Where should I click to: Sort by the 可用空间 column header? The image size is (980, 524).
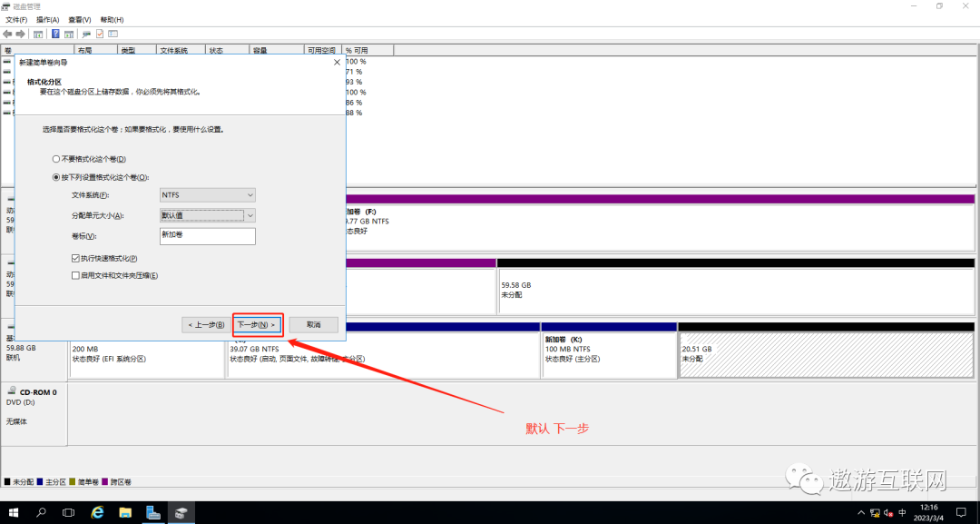[x=322, y=50]
